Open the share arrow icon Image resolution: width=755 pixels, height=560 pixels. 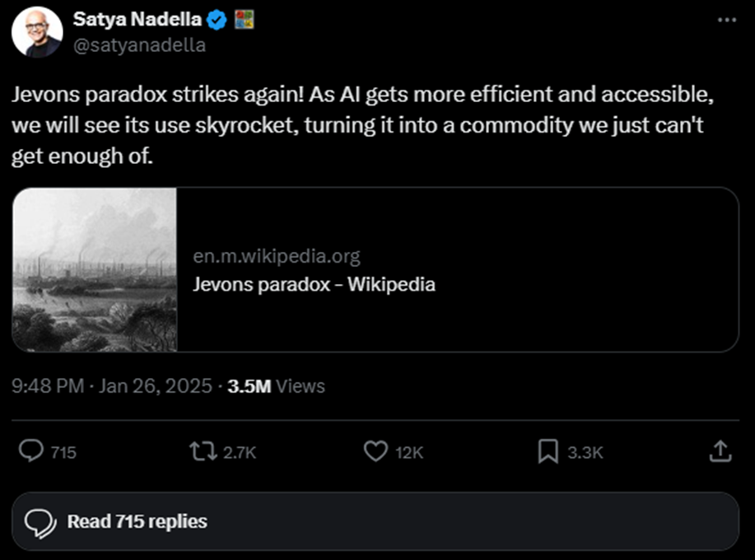pyautogui.click(x=720, y=450)
